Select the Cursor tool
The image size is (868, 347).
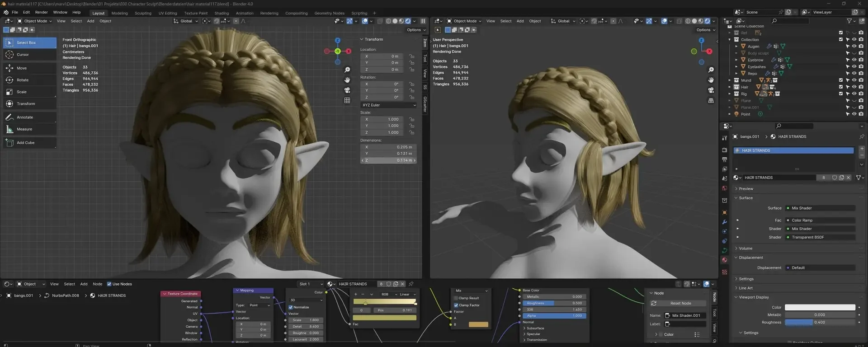point(23,55)
